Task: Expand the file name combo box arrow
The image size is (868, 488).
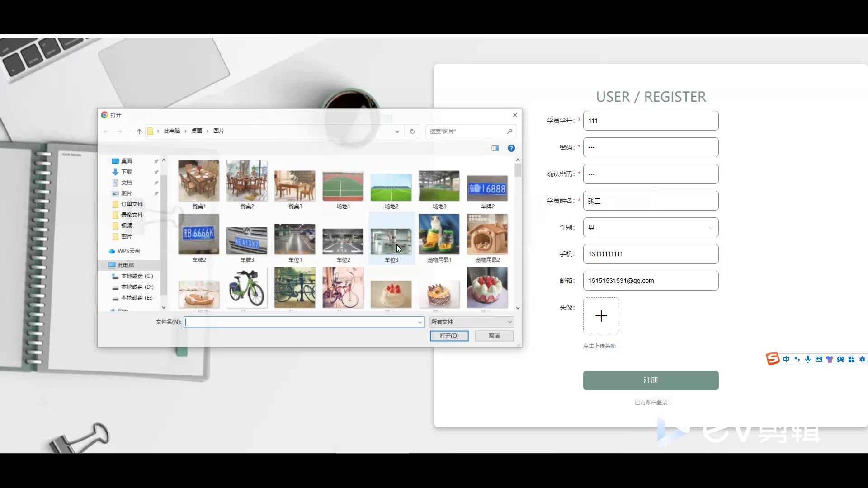Action: pyautogui.click(x=420, y=322)
